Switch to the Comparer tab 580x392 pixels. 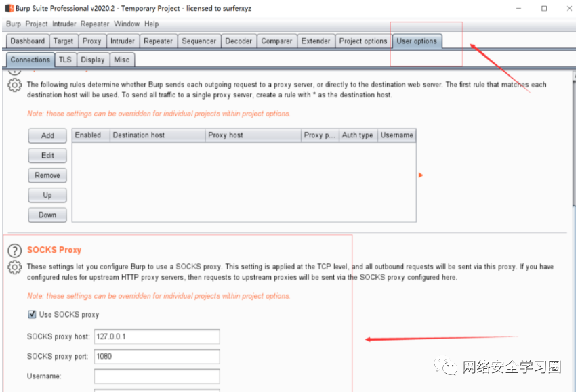(276, 41)
